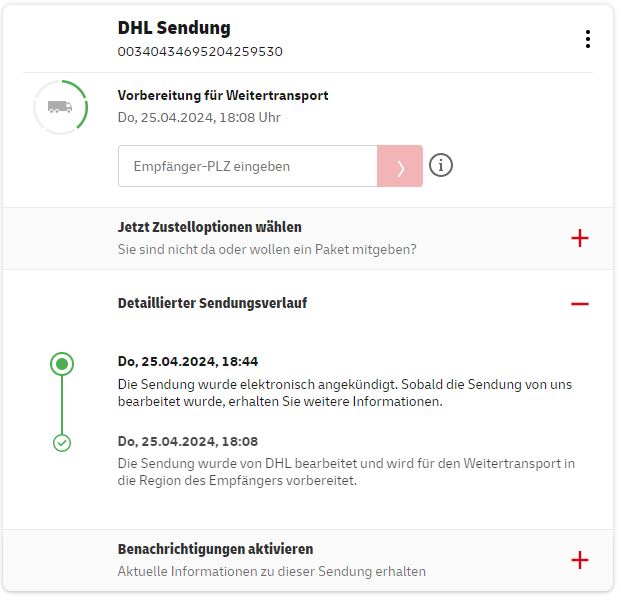Click the Aktuelle Informationen zu dieser Sendung text

(x=272, y=571)
